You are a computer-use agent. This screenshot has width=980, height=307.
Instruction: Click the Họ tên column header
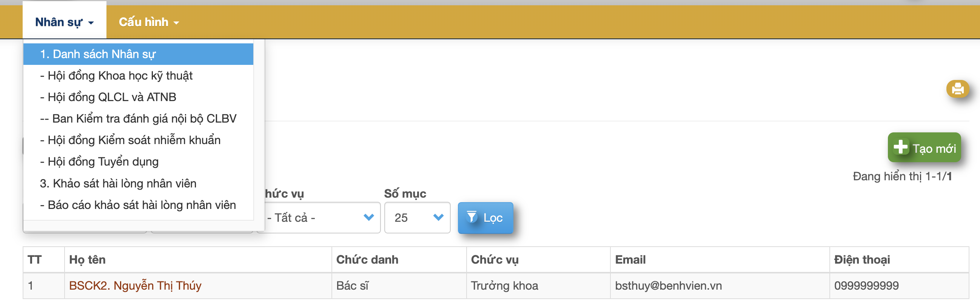88,260
